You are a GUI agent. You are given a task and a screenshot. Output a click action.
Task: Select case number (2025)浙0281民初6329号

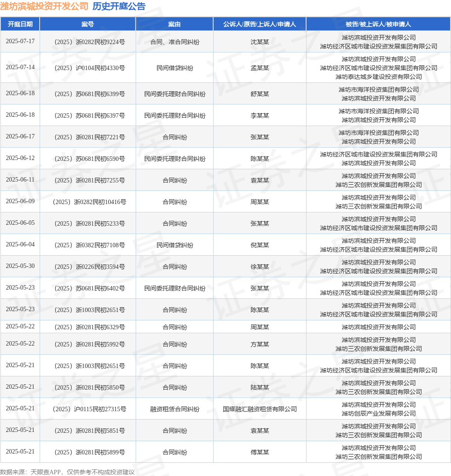tap(89, 327)
